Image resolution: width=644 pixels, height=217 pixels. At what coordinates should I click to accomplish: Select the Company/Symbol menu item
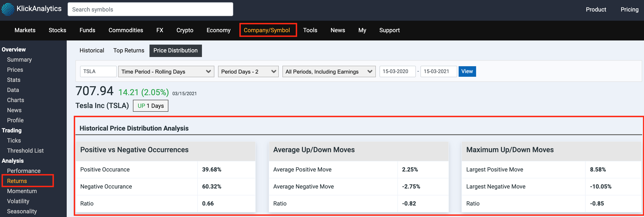tap(267, 30)
